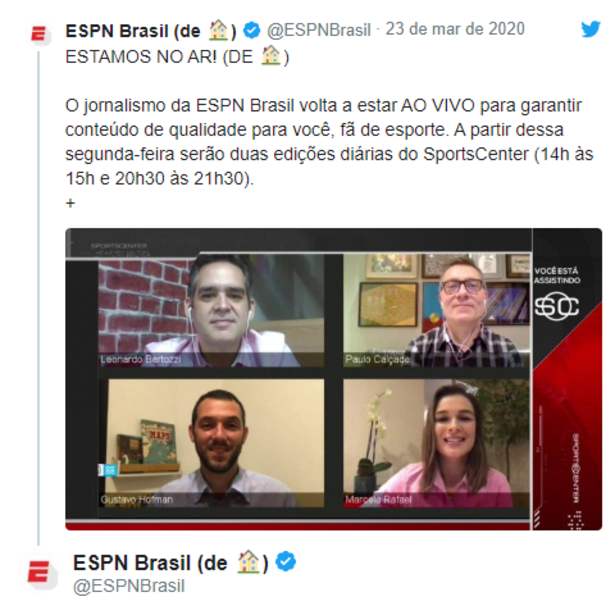Click the Leonardo Bertozzi video tile

[x=211, y=311]
